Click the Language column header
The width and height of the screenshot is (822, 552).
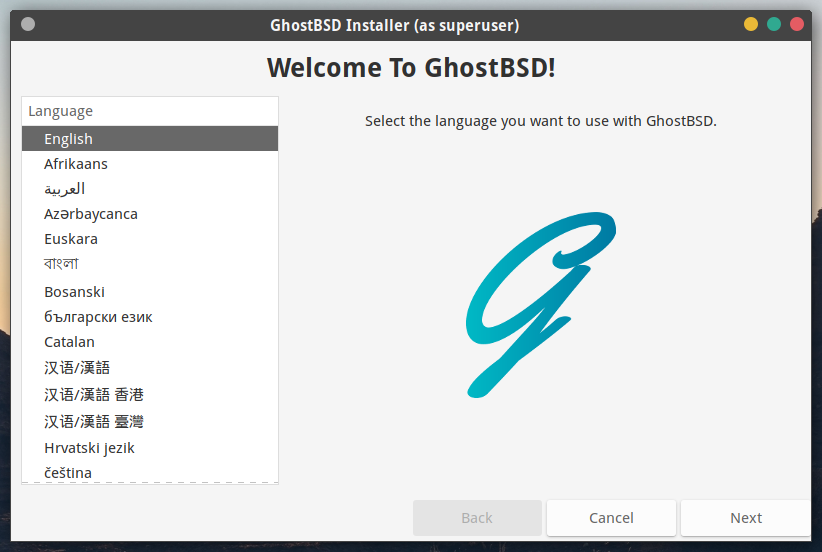(x=150, y=111)
